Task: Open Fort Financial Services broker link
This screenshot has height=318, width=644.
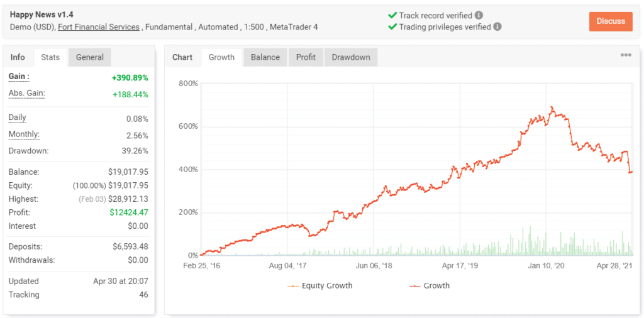Action: pos(99,27)
